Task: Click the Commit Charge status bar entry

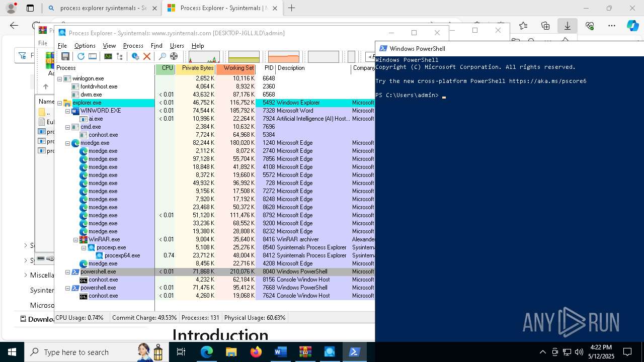Action: click(144, 318)
